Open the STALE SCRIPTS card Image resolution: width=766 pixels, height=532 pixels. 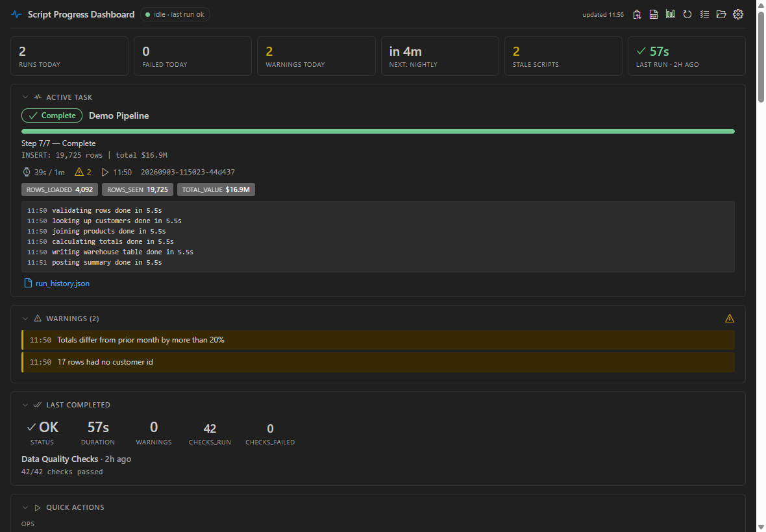click(x=563, y=56)
